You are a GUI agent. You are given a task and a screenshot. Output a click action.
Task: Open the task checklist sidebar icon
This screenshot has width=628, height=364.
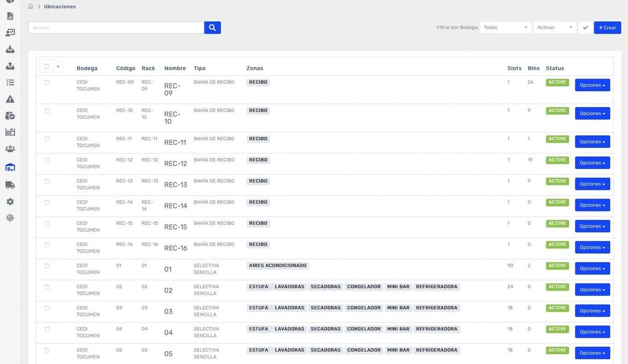(10, 83)
